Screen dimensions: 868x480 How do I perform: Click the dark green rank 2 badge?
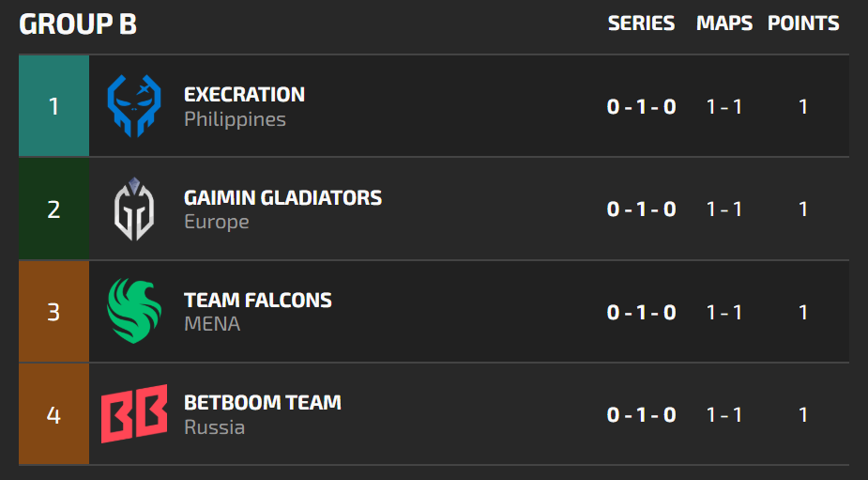[53, 209]
